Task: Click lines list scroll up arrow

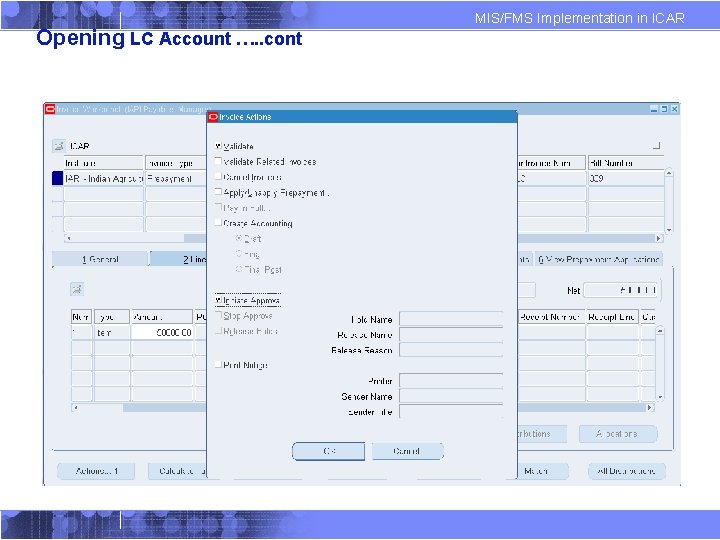Action: [x=660, y=331]
